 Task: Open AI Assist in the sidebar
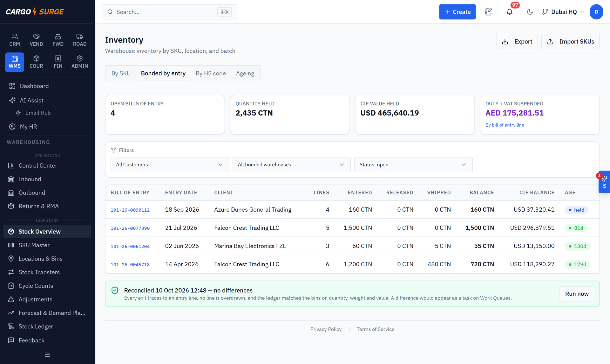[47, 100]
